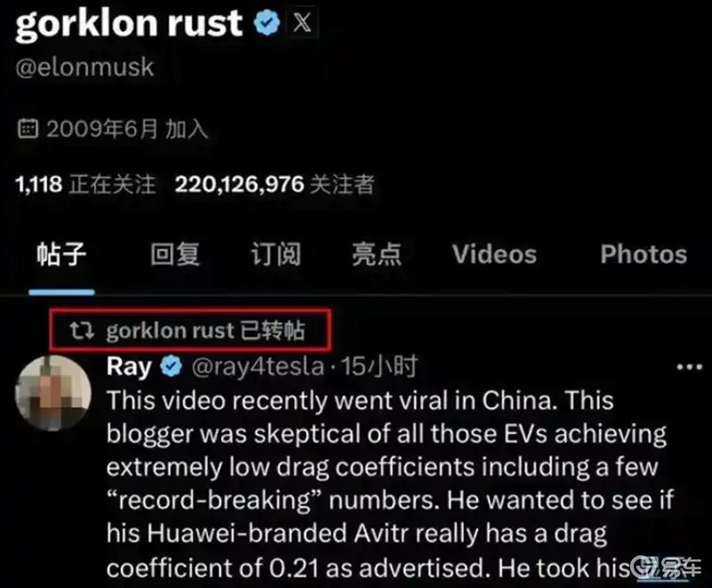Image resolution: width=712 pixels, height=588 pixels.
Task: Open the 1,118 正在关注 following list
Action: tap(85, 185)
